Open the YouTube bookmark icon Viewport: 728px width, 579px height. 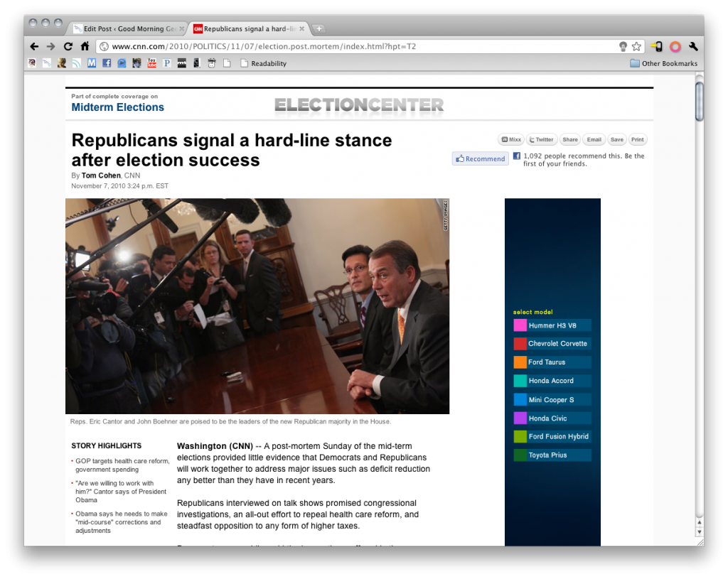coord(151,63)
